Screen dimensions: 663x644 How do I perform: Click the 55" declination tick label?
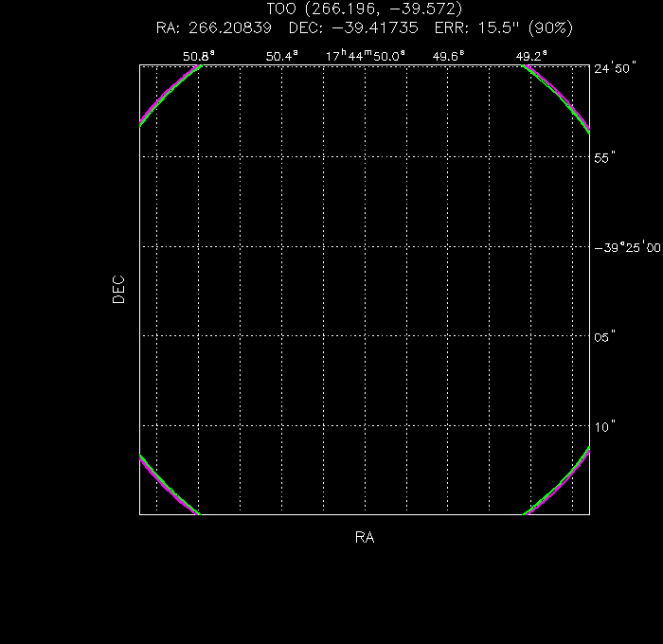point(604,158)
